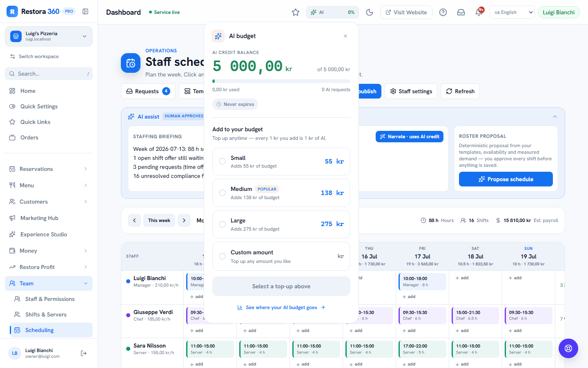Expand the Reservations menu section
The height and width of the screenshot is (368, 588).
coord(49,169)
